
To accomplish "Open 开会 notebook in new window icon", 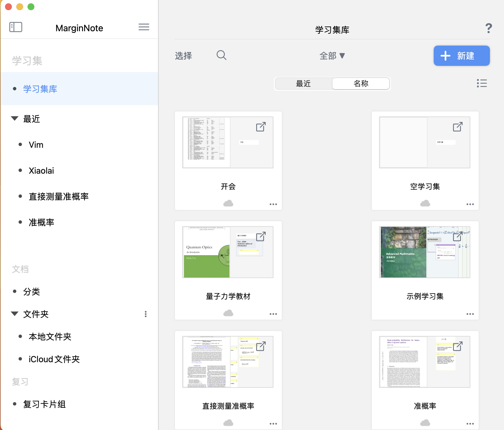I will click(x=261, y=127).
